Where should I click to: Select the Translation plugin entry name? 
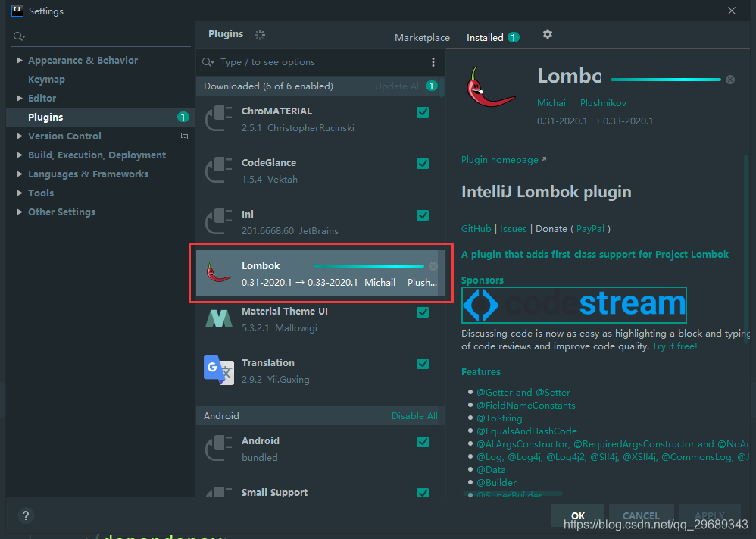tap(268, 363)
